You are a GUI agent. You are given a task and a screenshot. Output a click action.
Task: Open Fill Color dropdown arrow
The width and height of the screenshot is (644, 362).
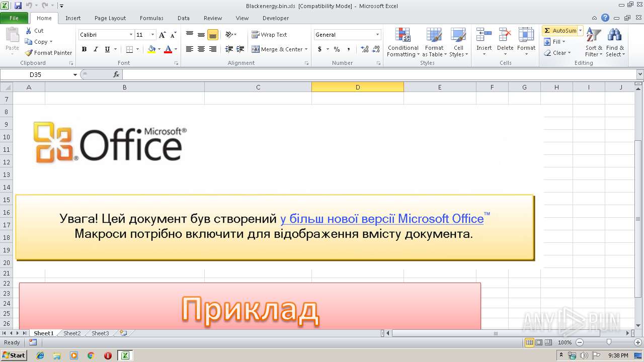(159, 49)
